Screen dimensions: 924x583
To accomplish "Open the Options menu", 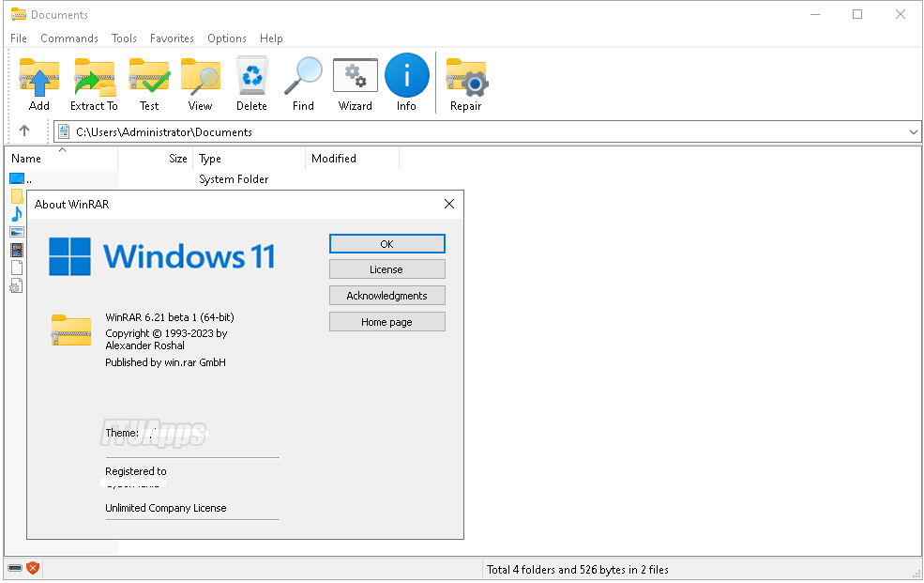I will [227, 38].
